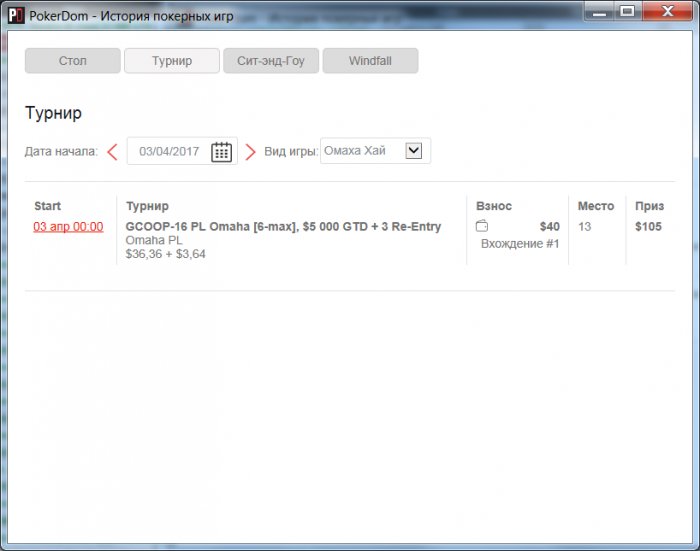Maximize the PokerDom history window
The width and height of the screenshot is (700, 551).
tap(628, 12)
